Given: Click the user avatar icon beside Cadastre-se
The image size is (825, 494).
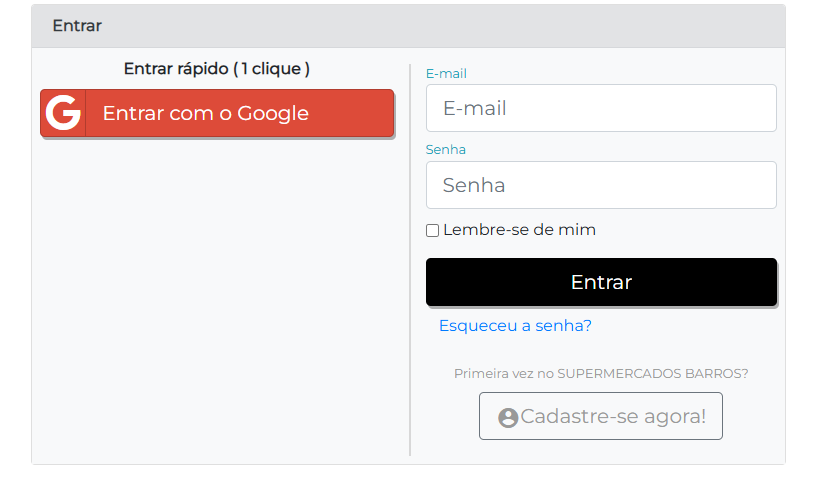Looking at the screenshot, I should (508, 417).
